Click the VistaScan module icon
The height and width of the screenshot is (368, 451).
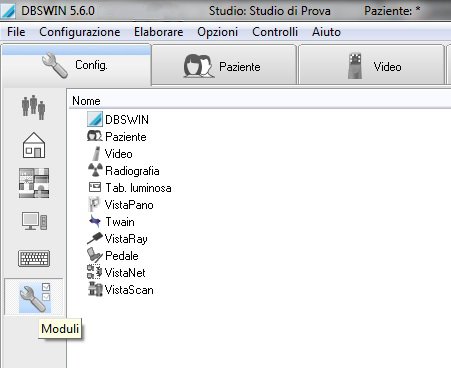click(95, 289)
